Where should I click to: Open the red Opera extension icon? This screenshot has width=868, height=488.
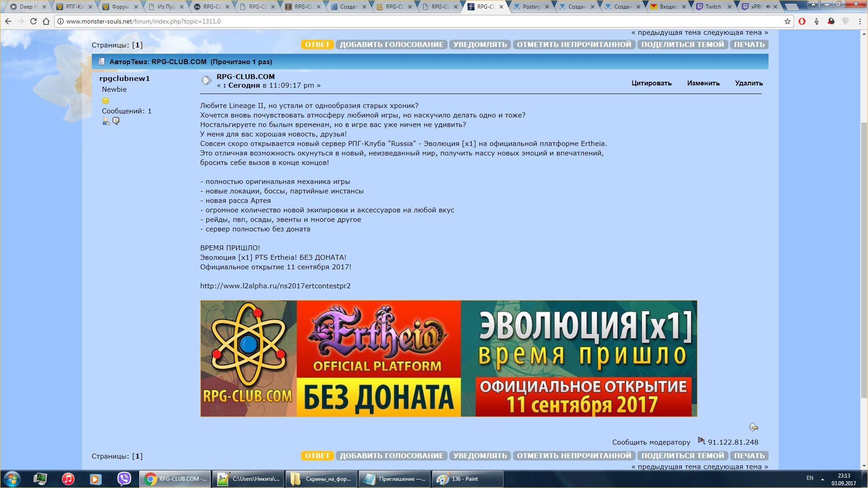click(802, 21)
